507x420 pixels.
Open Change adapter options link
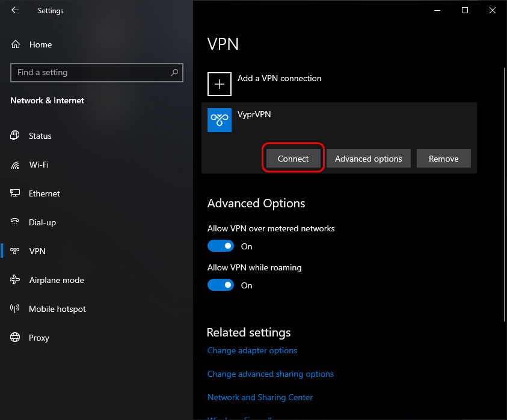tap(252, 350)
